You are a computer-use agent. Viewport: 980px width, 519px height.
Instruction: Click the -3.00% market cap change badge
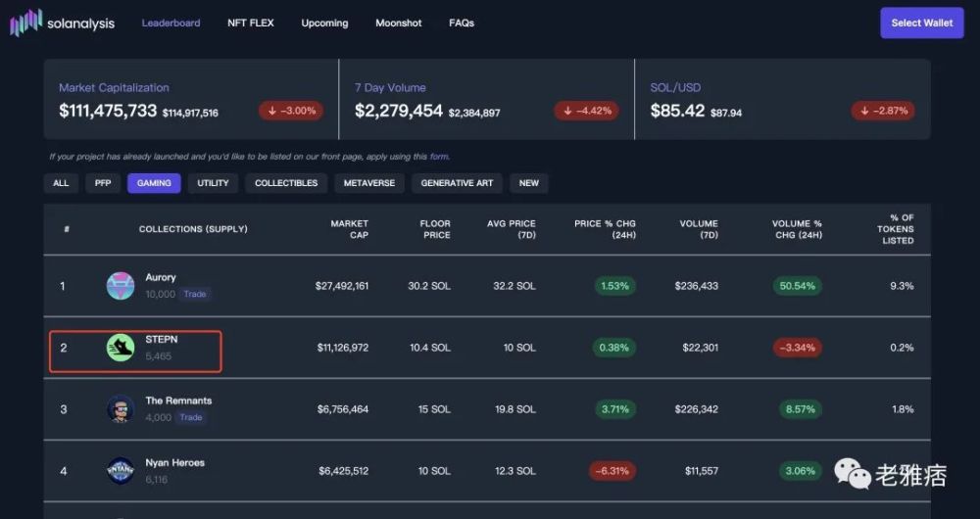pyautogui.click(x=291, y=111)
